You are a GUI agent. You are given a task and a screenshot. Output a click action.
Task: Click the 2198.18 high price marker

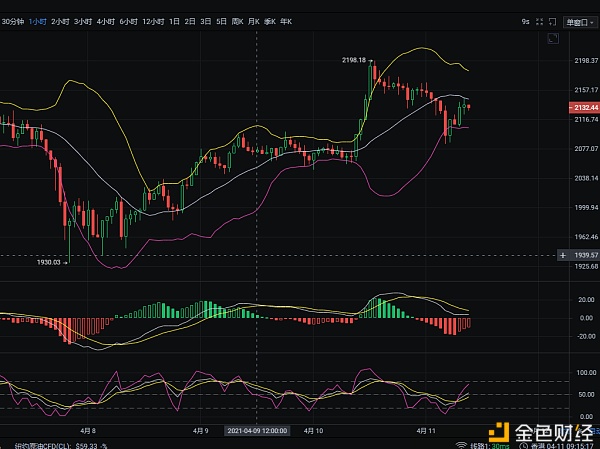point(355,60)
